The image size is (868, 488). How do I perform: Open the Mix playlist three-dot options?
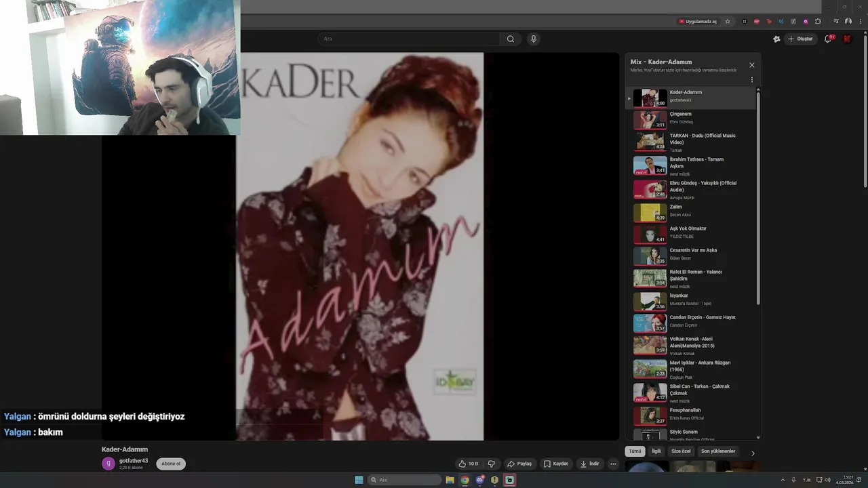click(x=751, y=80)
